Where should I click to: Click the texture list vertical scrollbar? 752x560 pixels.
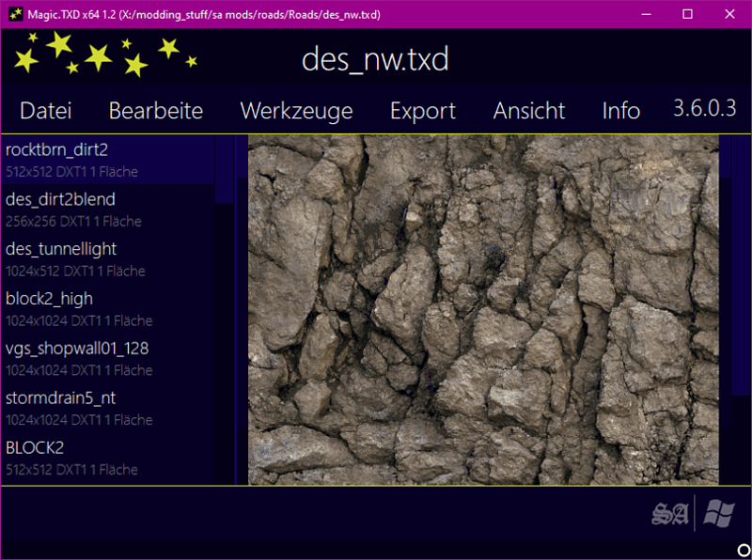224,169
